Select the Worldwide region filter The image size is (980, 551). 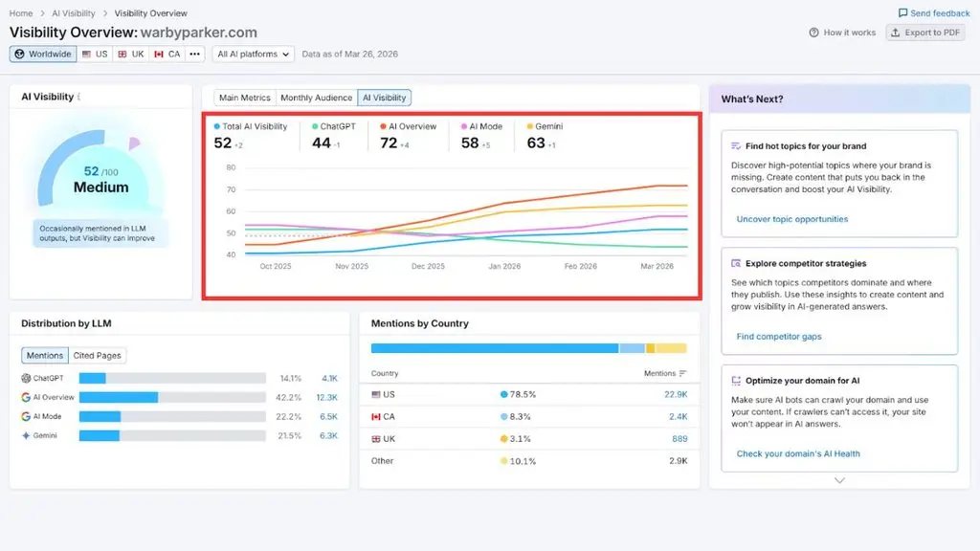43,55
